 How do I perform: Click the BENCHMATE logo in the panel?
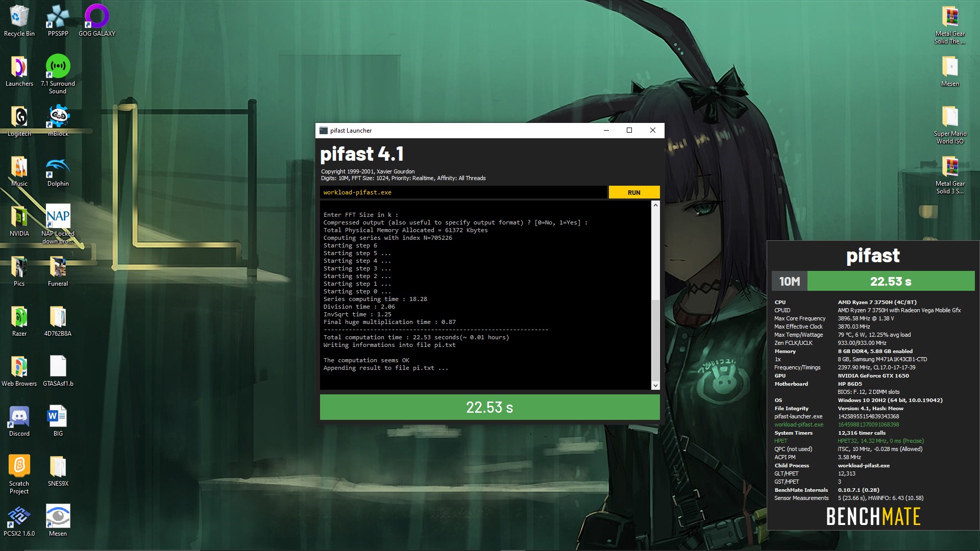873,516
